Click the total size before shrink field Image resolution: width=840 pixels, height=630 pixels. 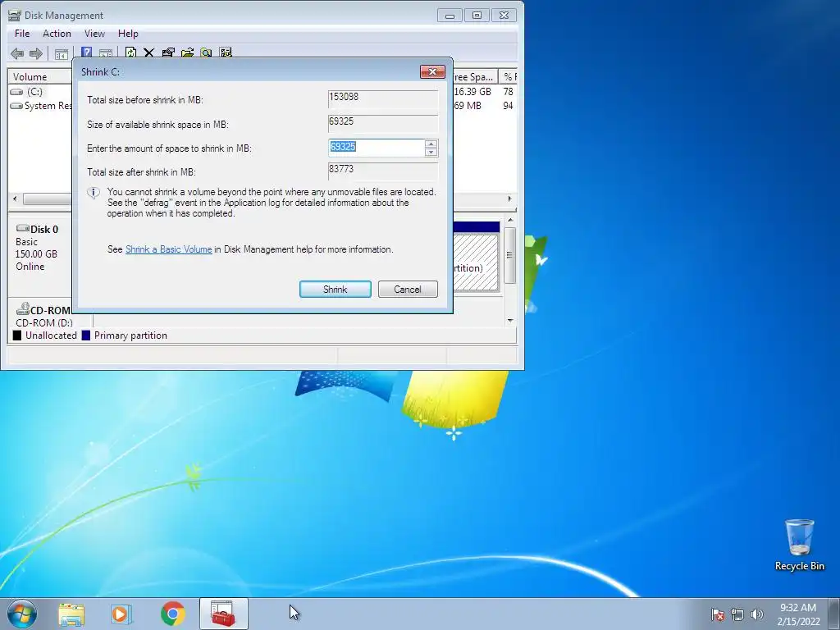pyautogui.click(x=383, y=99)
